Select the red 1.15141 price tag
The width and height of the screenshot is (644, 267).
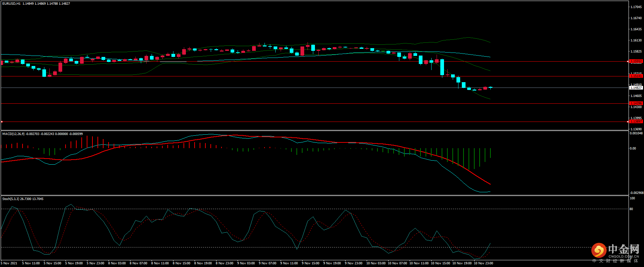(636, 76)
